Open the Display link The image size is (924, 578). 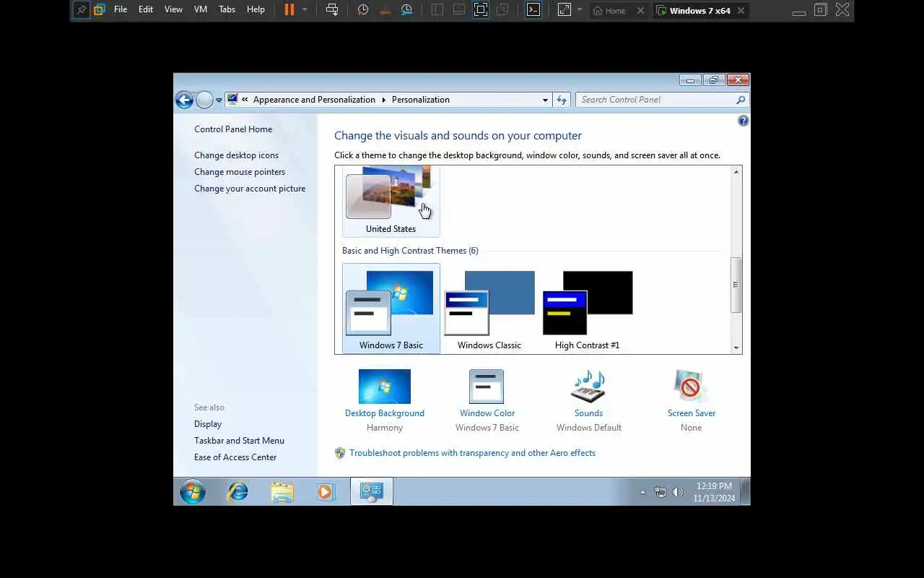(x=208, y=424)
